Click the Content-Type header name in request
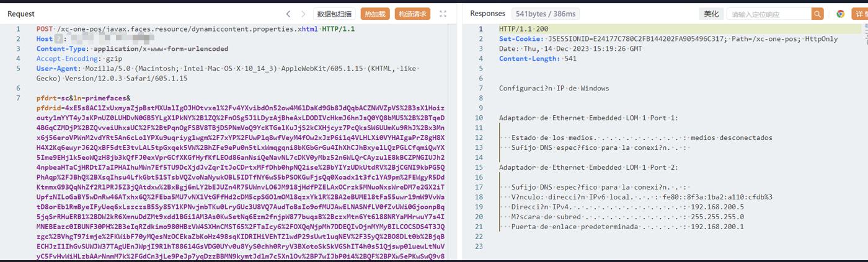Screen dimensions: 868x262 [x=61, y=49]
